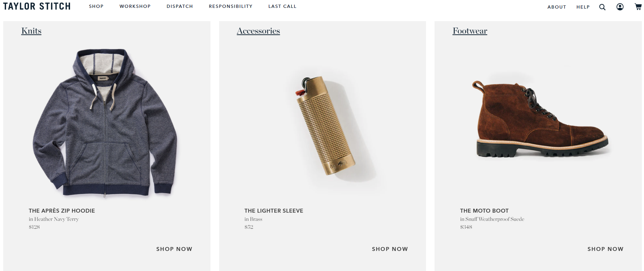Viewport: 644px width, 271px height.
Task: Open the Shop menu
Action: [96, 6]
